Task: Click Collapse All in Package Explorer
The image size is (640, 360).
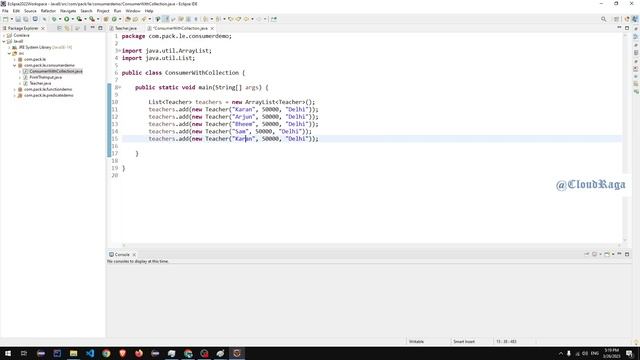Action: point(60,28)
